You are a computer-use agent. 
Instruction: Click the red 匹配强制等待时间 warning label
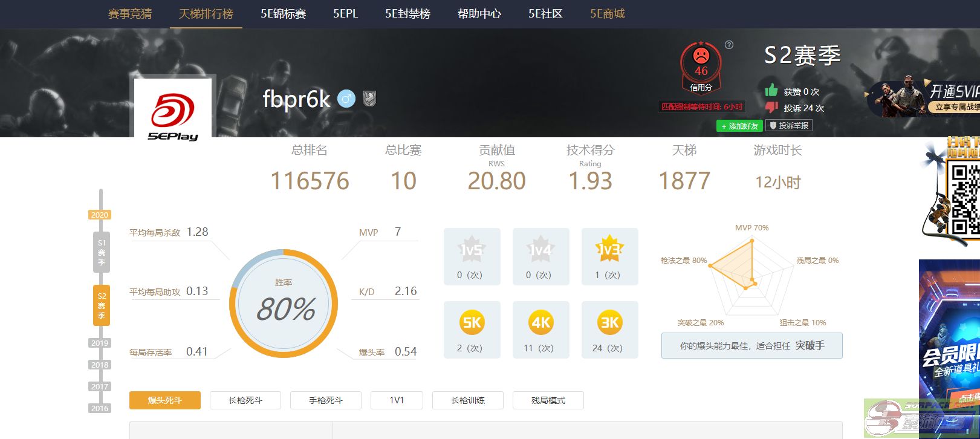click(x=702, y=107)
